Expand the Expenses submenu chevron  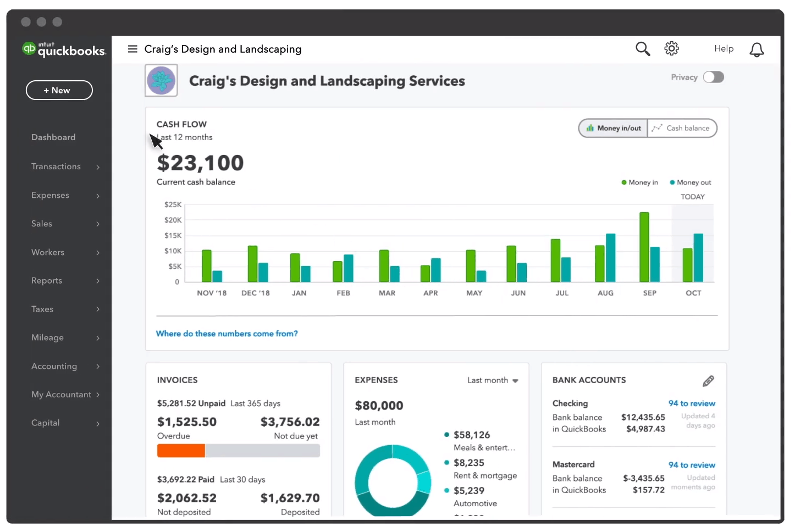click(98, 196)
